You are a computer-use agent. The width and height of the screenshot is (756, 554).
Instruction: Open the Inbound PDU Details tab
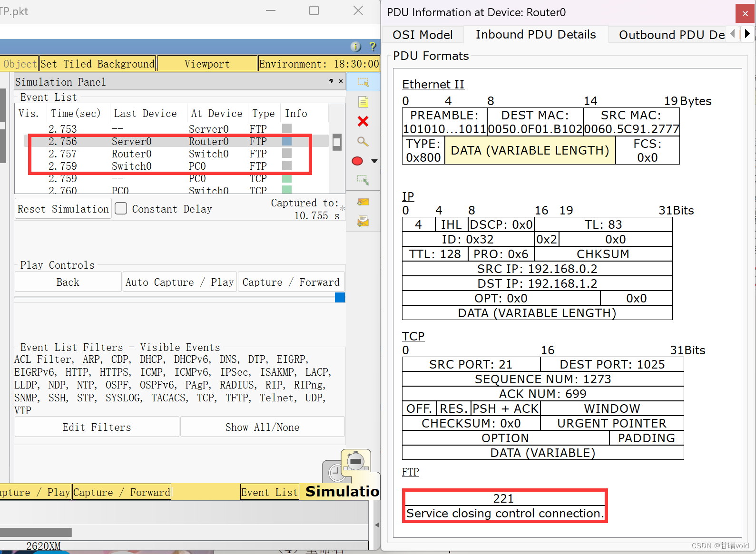(x=536, y=34)
